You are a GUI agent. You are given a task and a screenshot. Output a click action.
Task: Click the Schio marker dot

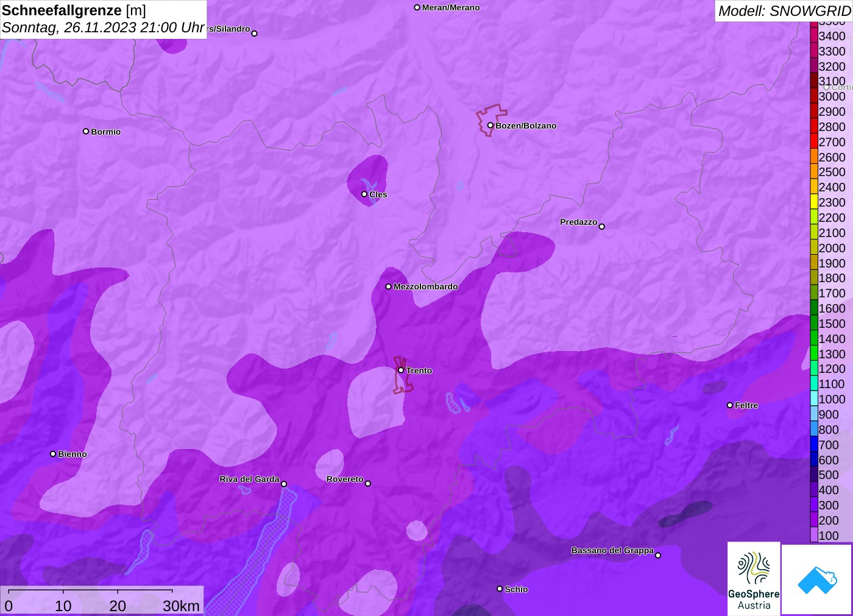(500, 589)
